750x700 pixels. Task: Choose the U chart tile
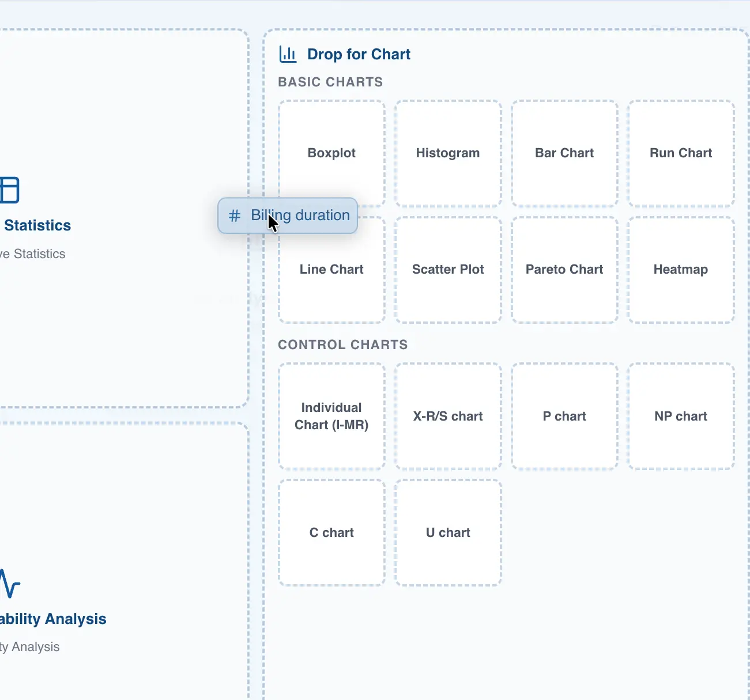[448, 532]
